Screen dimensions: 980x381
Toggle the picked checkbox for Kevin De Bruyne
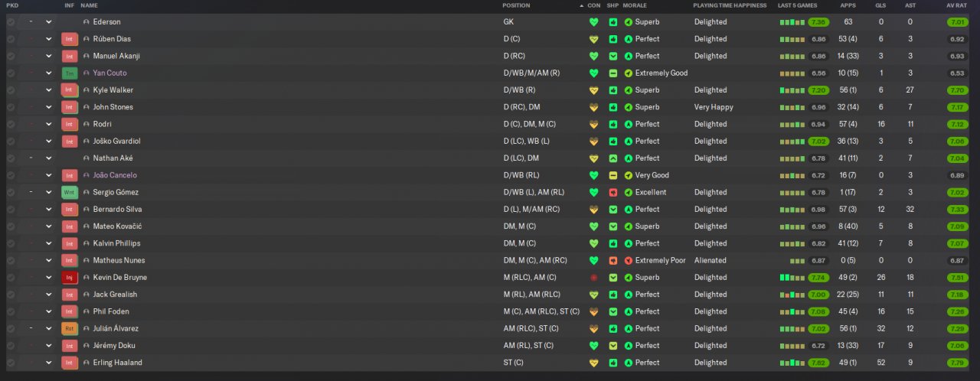pos(11,278)
